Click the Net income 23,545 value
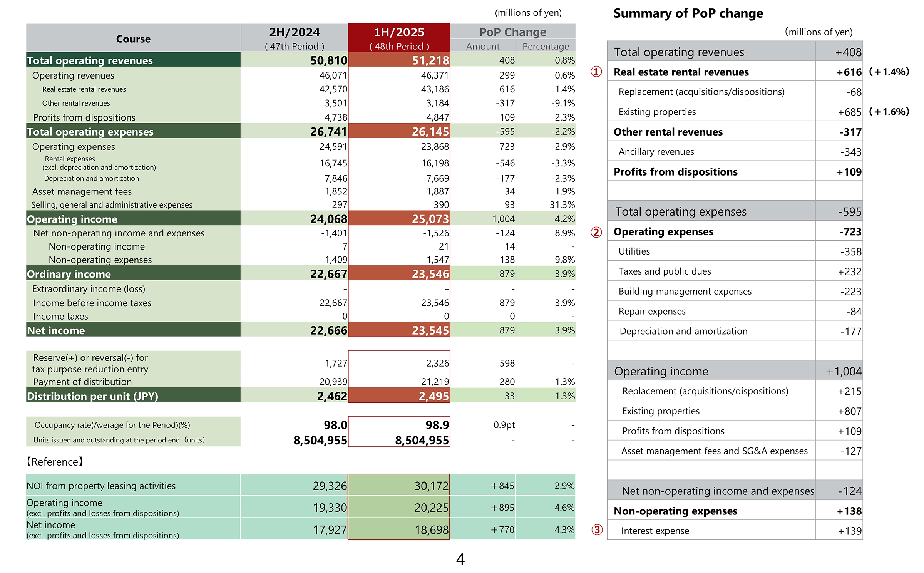 click(430, 330)
